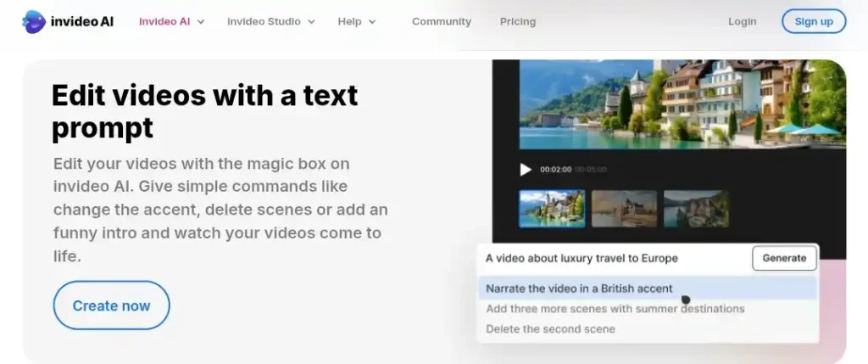Play the video preview

pos(526,170)
